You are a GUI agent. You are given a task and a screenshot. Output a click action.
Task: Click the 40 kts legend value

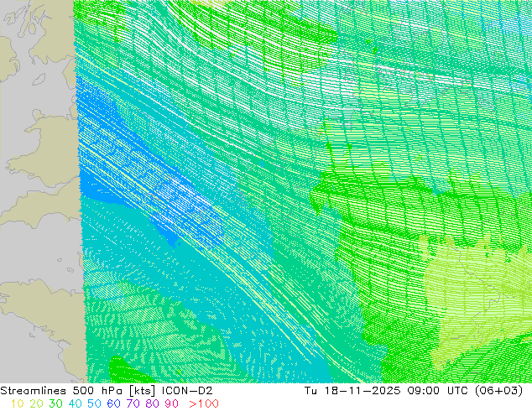point(75,404)
